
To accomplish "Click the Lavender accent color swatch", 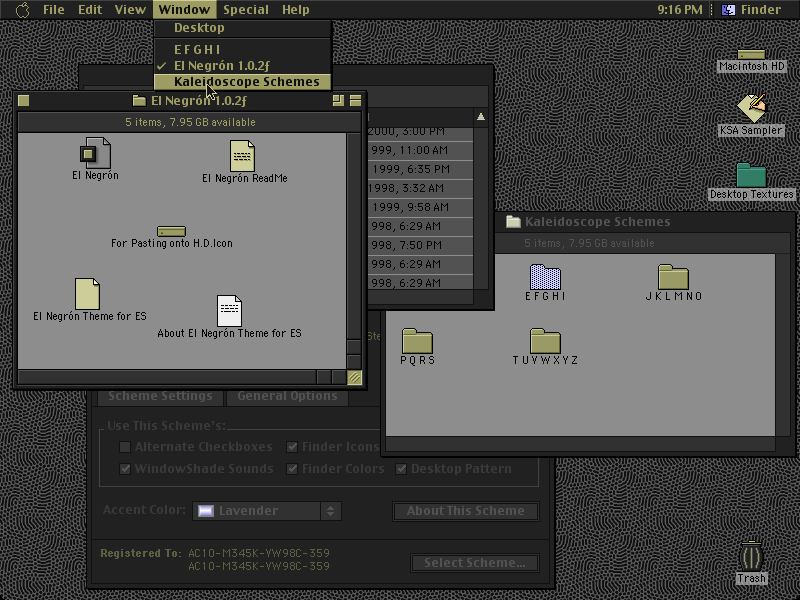I will [206, 511].
